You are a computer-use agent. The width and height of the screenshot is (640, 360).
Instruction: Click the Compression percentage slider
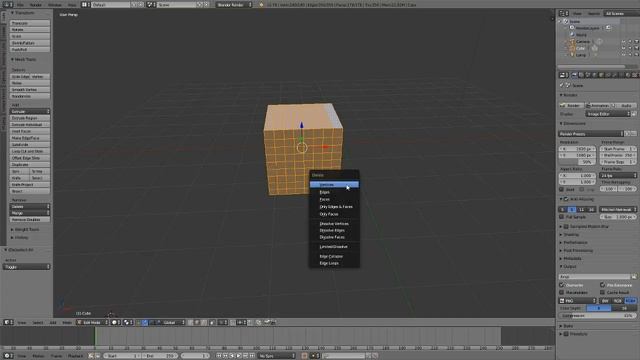pyautogui.click(x=598, y=316)
